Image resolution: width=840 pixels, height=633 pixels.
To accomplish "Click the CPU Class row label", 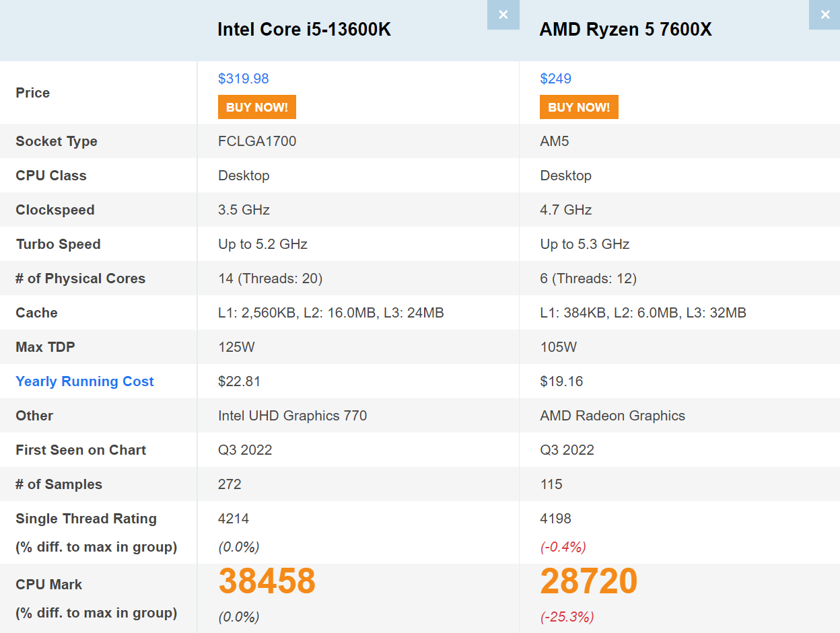I will click(51, 176).
